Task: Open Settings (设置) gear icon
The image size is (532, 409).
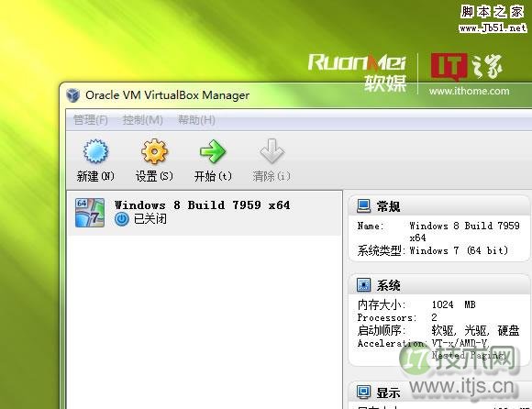Action: pyautogui.click(x=154, y=151)
